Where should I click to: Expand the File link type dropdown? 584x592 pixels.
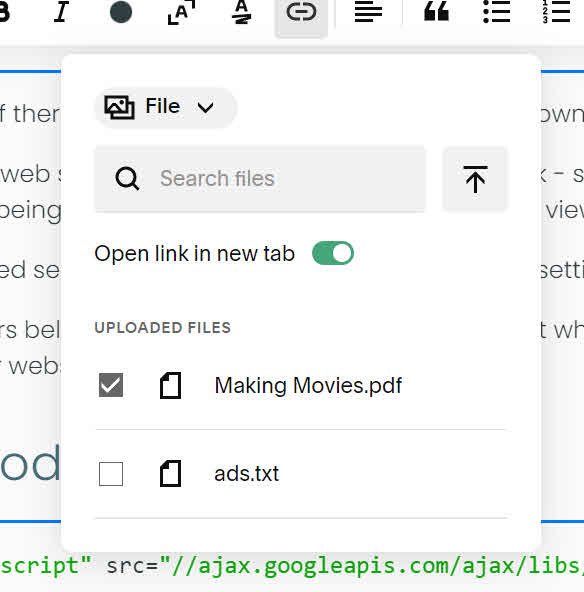(165, 107)
